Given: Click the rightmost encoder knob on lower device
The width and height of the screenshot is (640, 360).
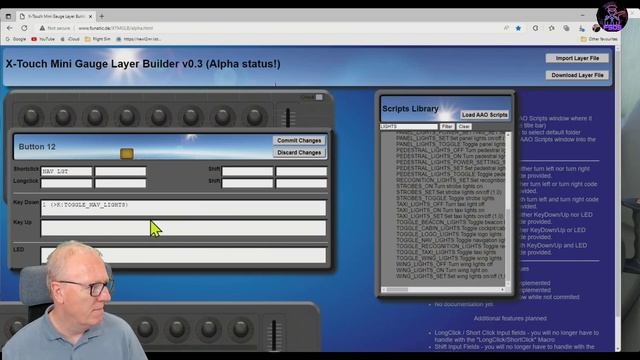Looking at the screenshot, I should (x=240, y=329).
